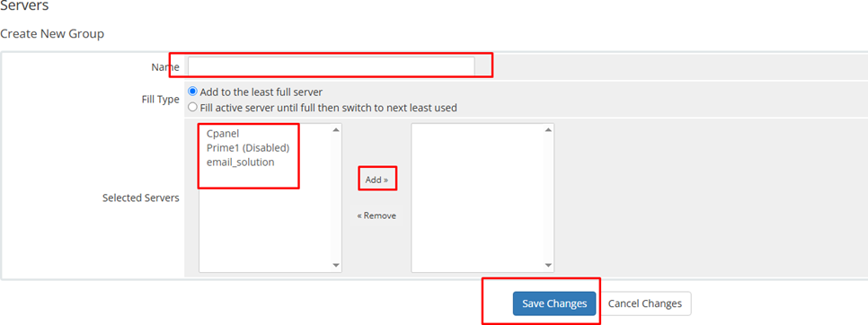Image resolution: width=868 pixels, height=325 pixels.
Task: Select email_solution in the server list
Action: click(x=240, y=162)
